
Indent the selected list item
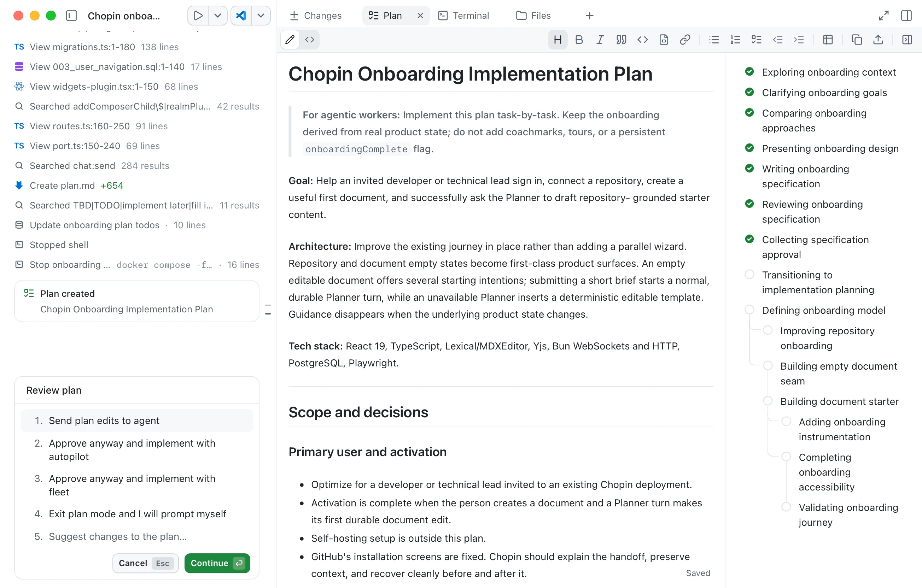click(799, 40)
